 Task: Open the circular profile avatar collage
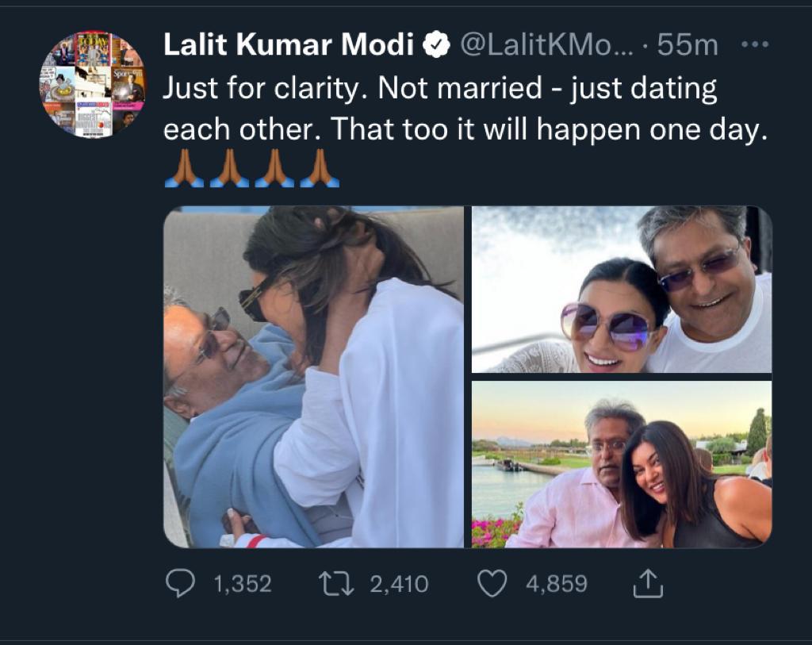(x=93, y=85)
